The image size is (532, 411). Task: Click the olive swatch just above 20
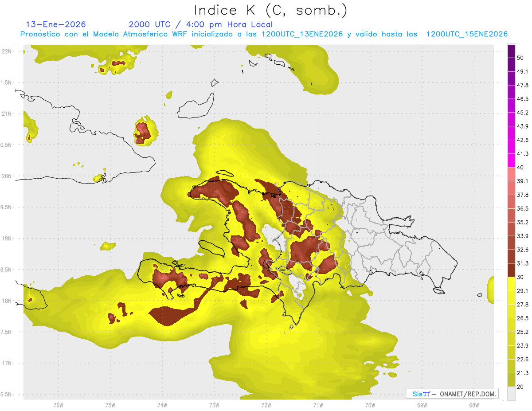[511, 380]
